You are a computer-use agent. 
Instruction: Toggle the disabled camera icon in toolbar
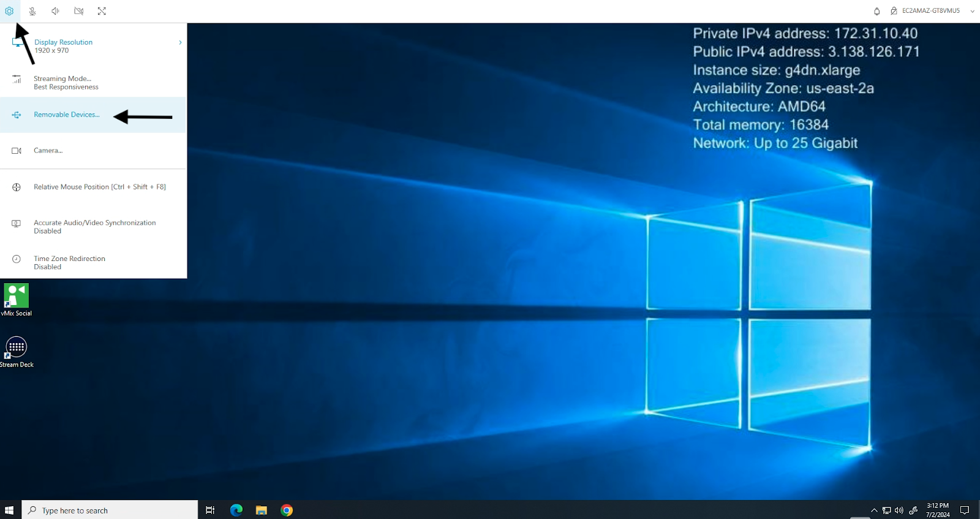79,11
